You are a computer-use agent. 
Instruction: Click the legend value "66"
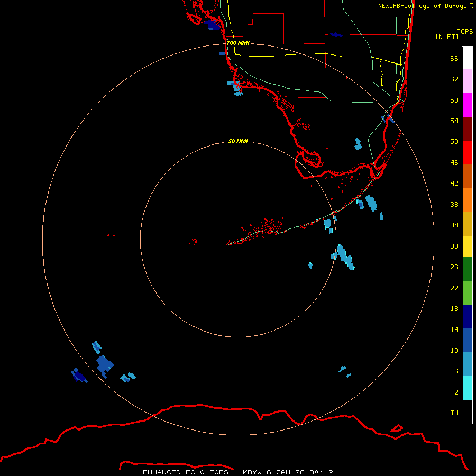tap(454, 59)
